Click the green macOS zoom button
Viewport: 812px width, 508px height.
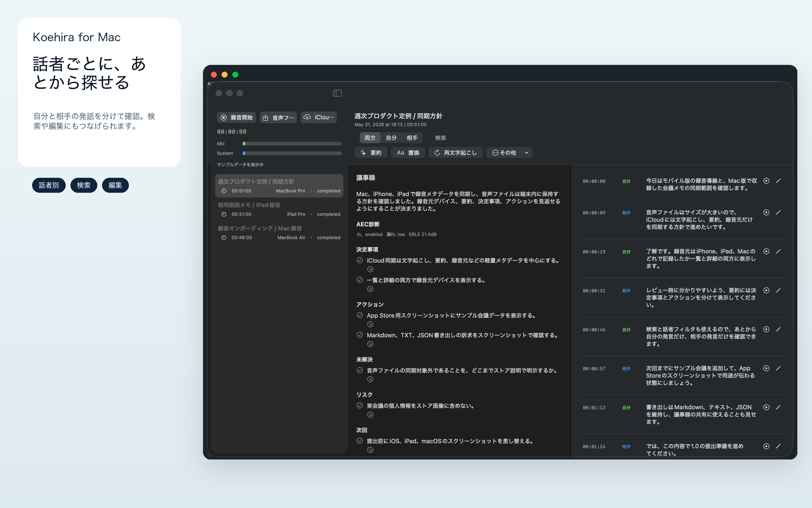point(235,75)
